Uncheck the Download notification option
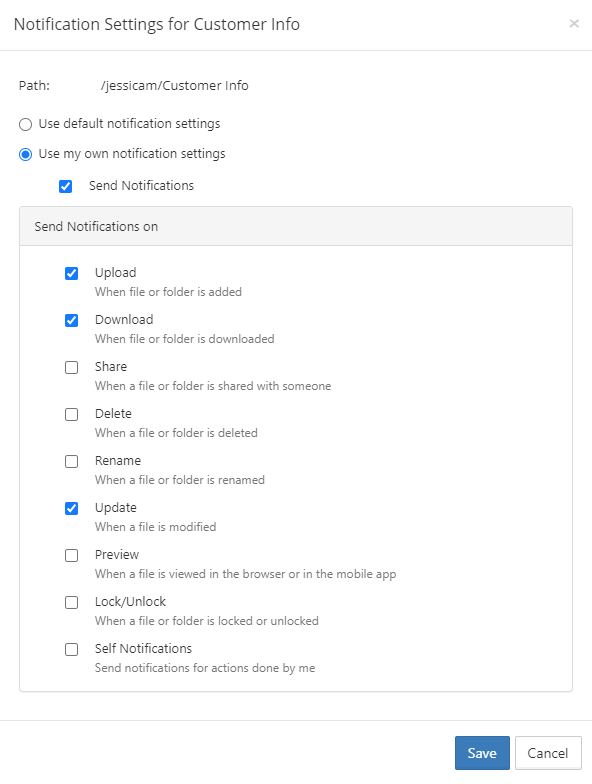The width and height of the screenshot is (592, 784). 72,320
